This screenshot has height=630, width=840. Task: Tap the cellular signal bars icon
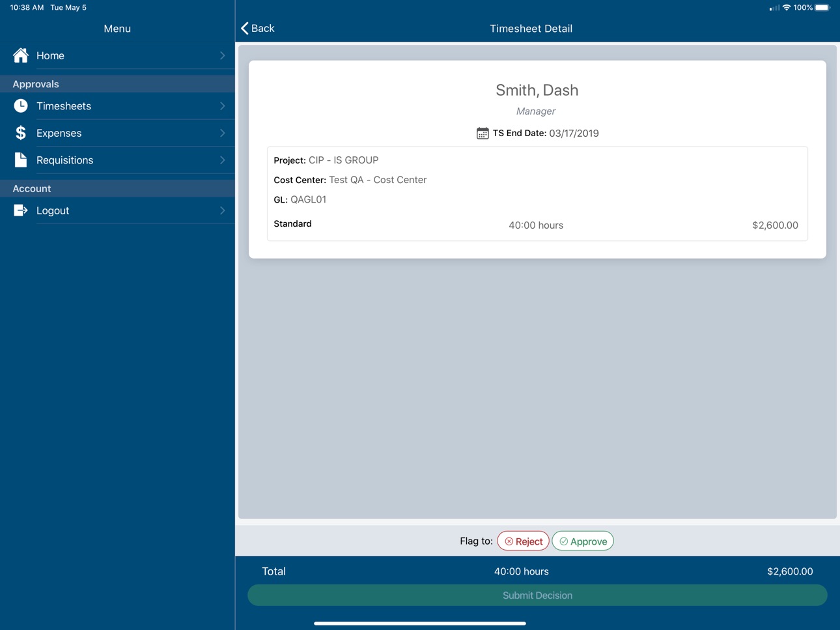click(774, 8)
